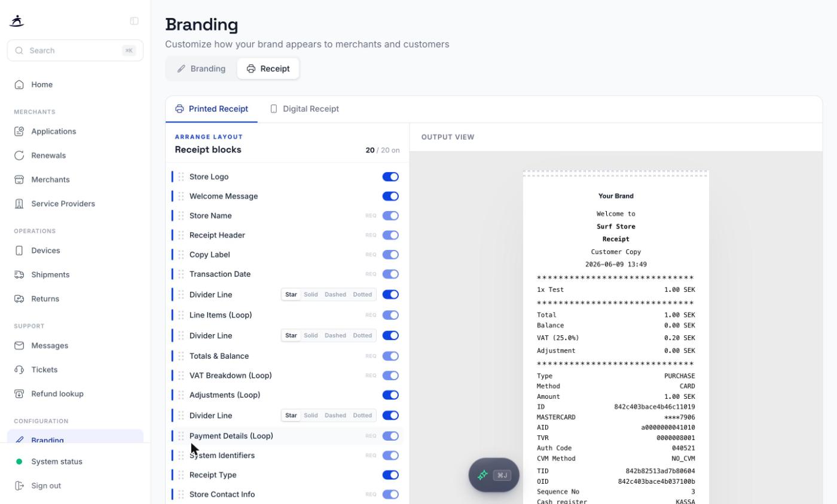This screenshot has width=837, height=504.
Task: Click the Service Providers building icon
Action: point(19,204)
